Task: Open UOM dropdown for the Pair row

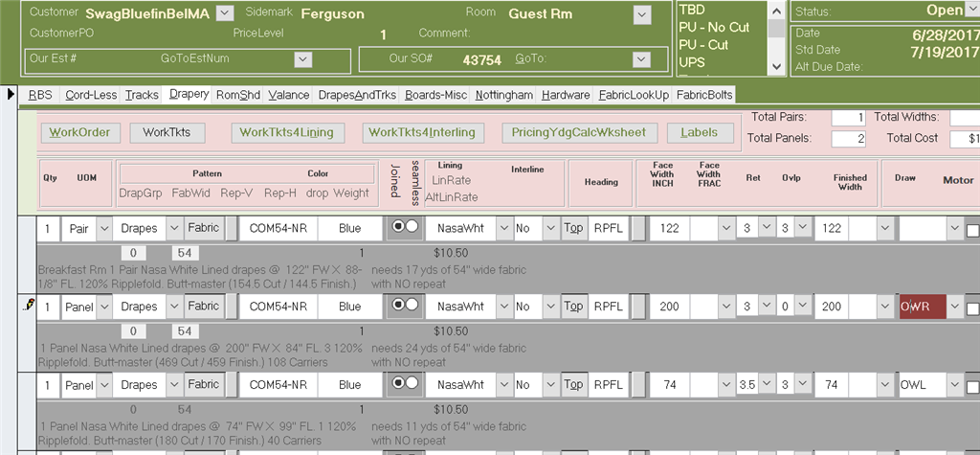Action: [x=104, y=228]
